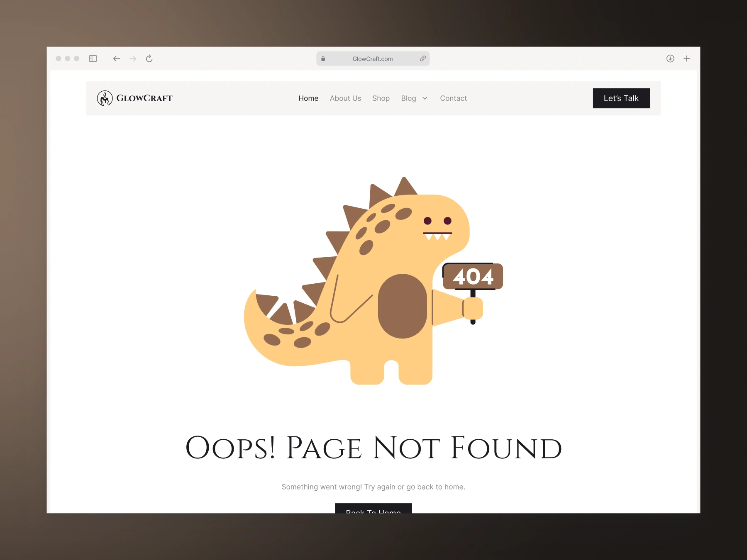Toggle the browser sidebar panel

(93, 58)
